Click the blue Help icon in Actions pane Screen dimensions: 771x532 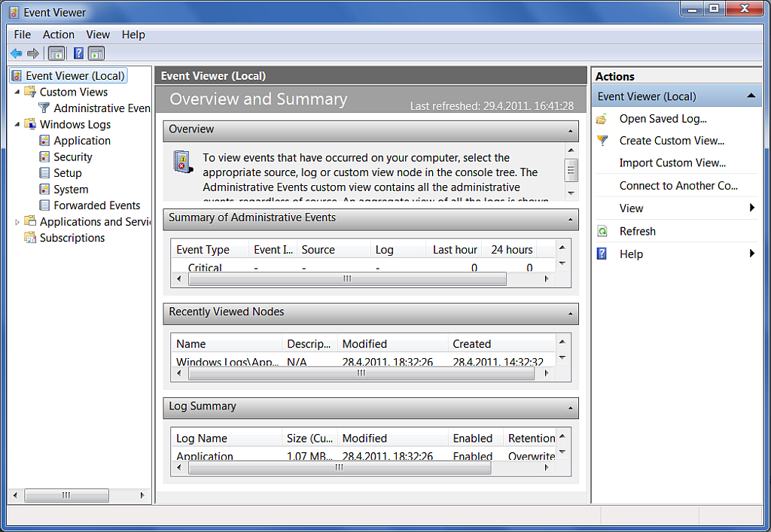click(x=602, y=254)
